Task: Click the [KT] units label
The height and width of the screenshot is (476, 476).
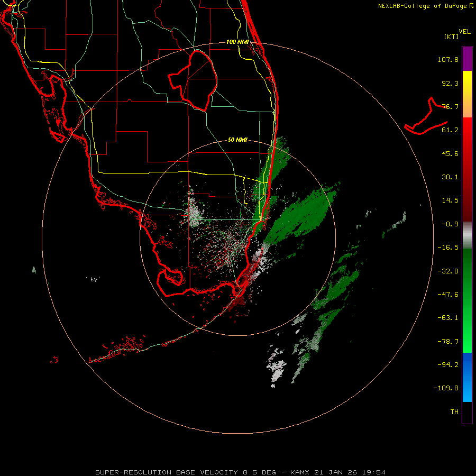Action: coord(452,36)
